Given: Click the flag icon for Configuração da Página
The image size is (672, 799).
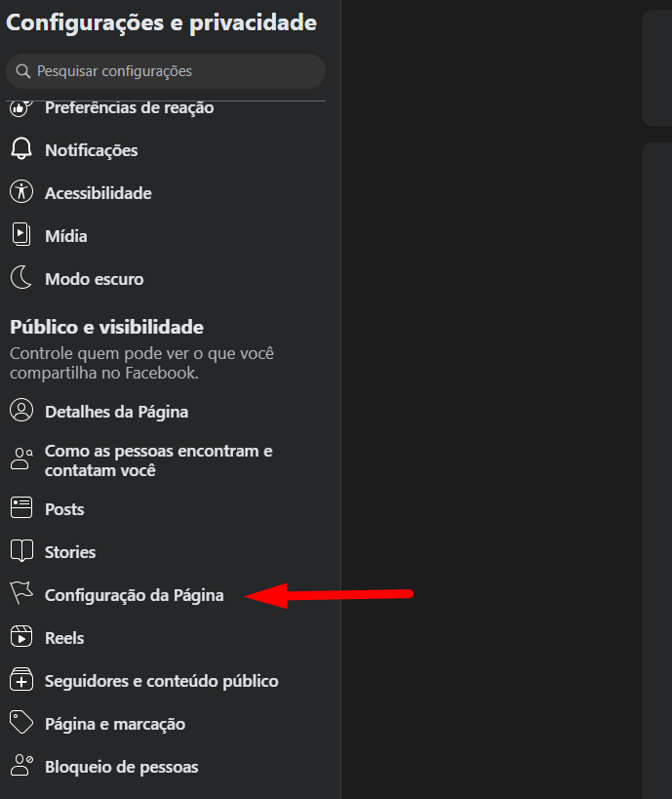Looking at the screenshot, I should [x=21, y=594].
